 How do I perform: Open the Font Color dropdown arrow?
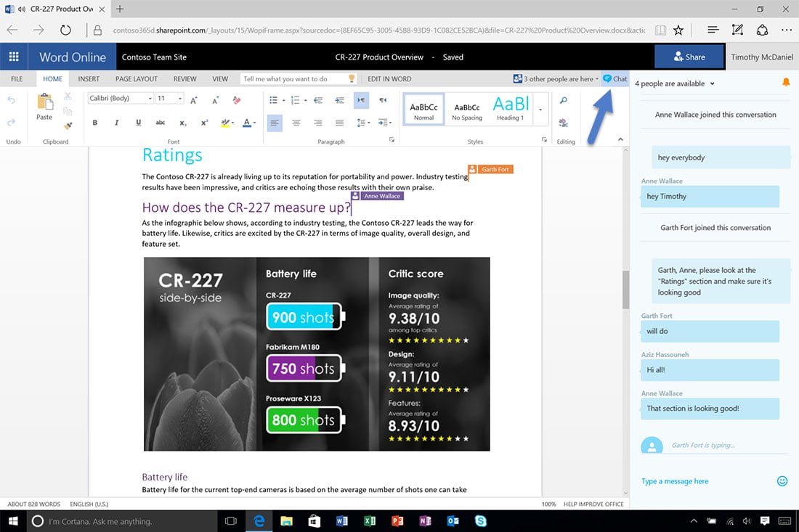(x=255, y=123)
